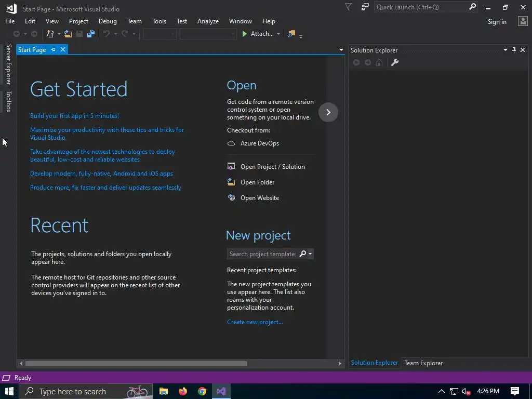The height and width of the screenshot is (399, 532).
Task: Click the Open Website option
Action: pyautogui.click(x=254, y=198)
